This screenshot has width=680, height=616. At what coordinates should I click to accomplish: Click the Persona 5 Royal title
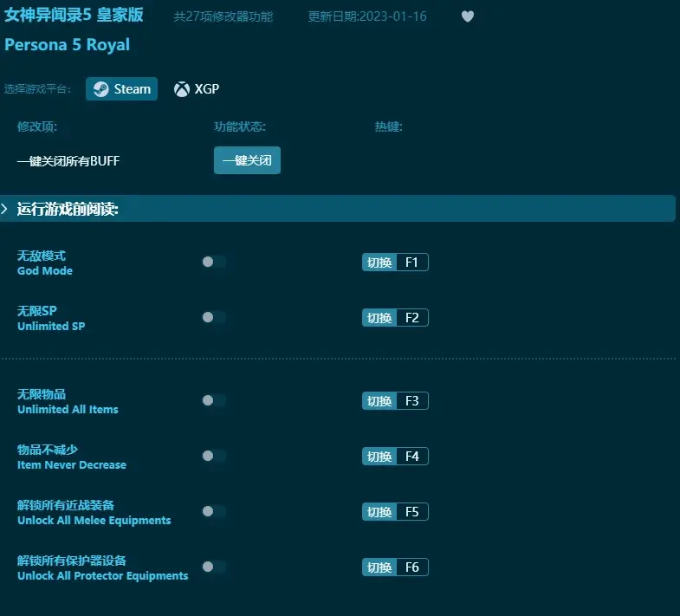coord(68,45)
